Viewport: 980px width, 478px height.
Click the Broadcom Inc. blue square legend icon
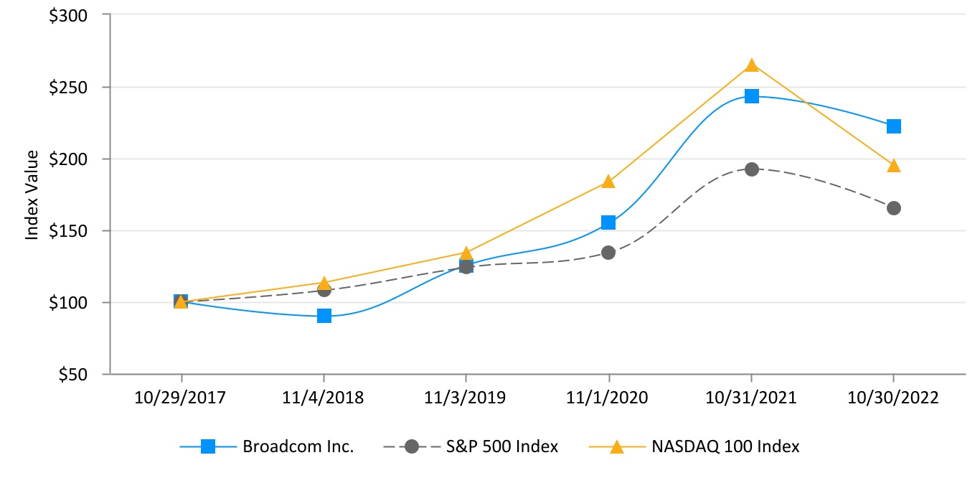click(207, 446)
